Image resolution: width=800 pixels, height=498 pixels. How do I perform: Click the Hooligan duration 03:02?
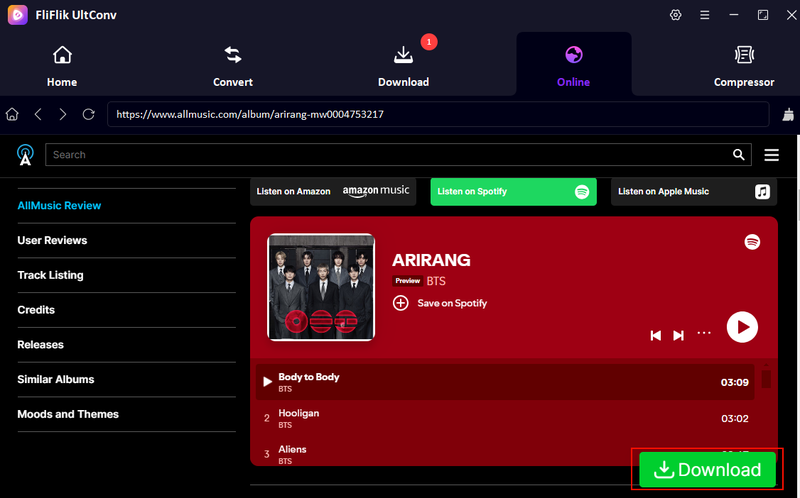734,419
